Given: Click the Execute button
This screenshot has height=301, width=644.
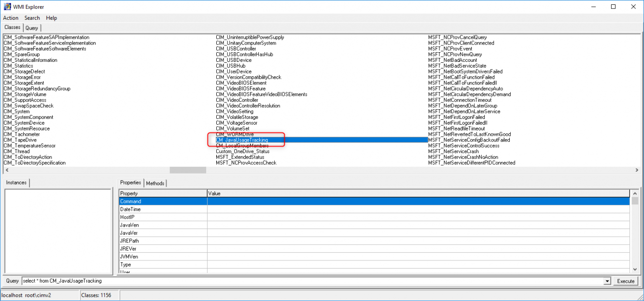Looking at the screenshot, I should 626,281.
